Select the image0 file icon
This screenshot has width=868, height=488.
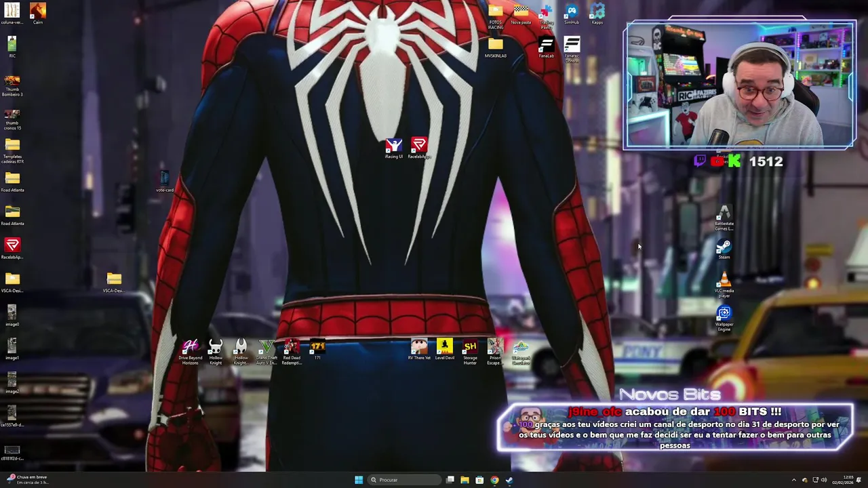click(12, 315)
